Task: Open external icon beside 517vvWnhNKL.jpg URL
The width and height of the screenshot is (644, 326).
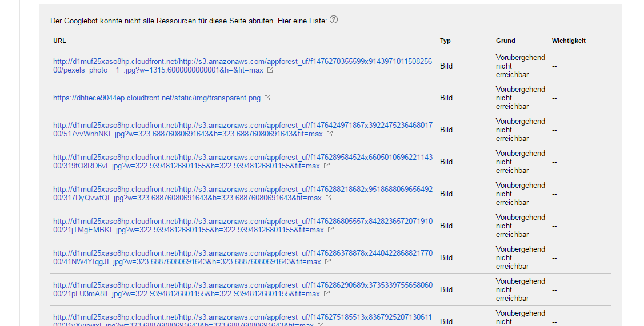Action: pos(329,134)
